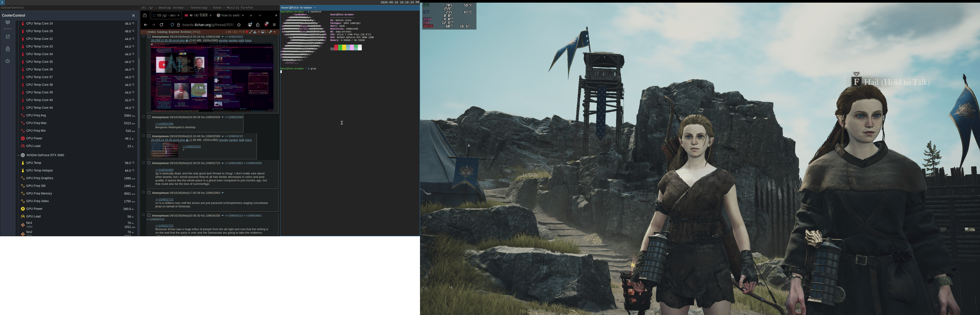Open the 4chan X wrench settings icon
This screenshot has width=980, height=315.
click(x=271, y=32)
